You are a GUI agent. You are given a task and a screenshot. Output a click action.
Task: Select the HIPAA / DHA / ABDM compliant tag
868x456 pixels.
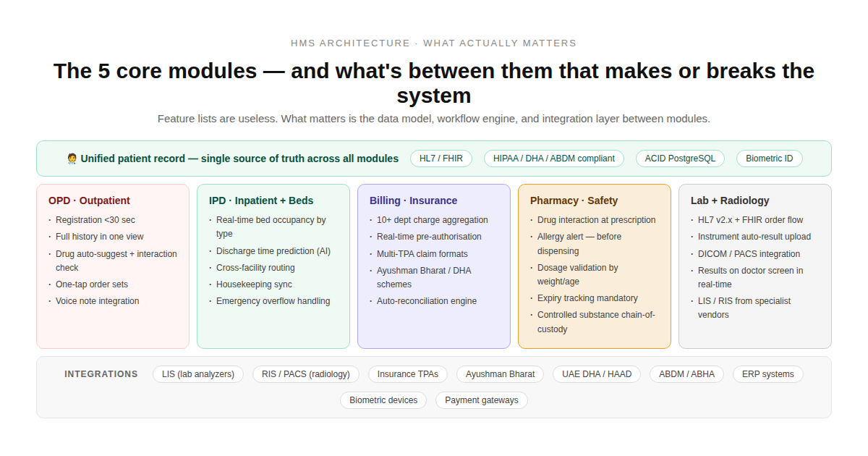coord(554,159)
